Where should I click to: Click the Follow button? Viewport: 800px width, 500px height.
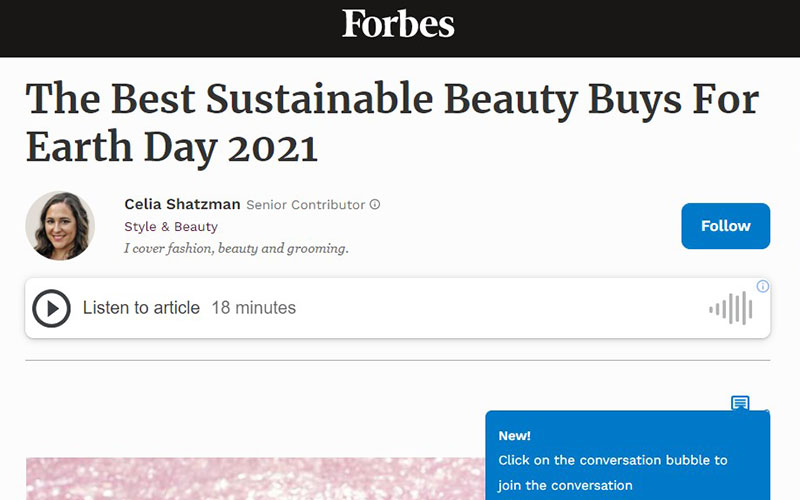[x=726, y=226]
